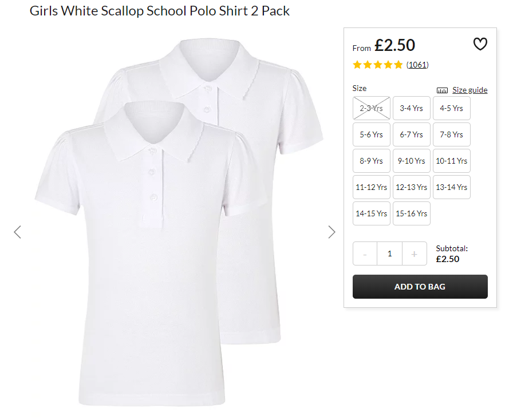Screen dimensions: 513x420
Task: Decrease quantity with minus button
Action: tap(365, 253)
